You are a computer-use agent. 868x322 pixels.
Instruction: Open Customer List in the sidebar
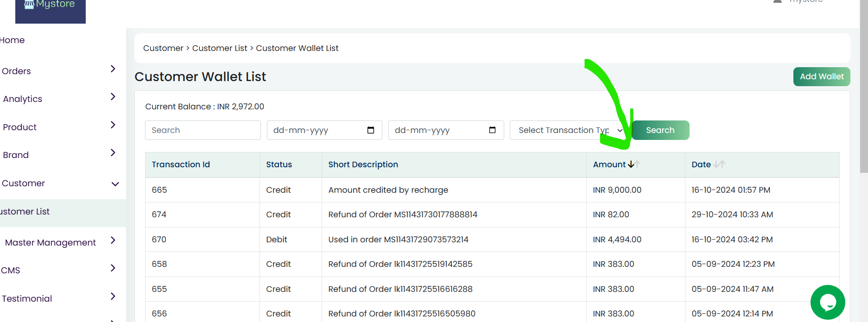pos(25,212)
